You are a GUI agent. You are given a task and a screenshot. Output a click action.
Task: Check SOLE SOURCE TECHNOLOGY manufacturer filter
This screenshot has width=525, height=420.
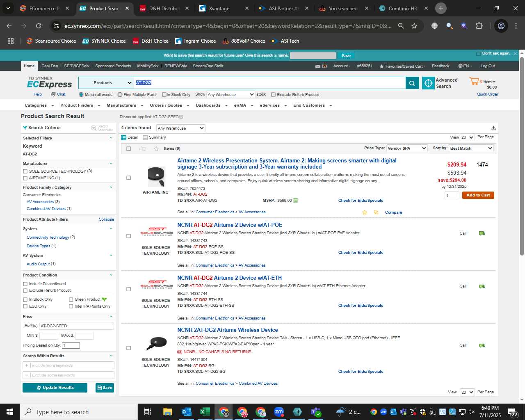pyautogui.click(x=25, y=171)
